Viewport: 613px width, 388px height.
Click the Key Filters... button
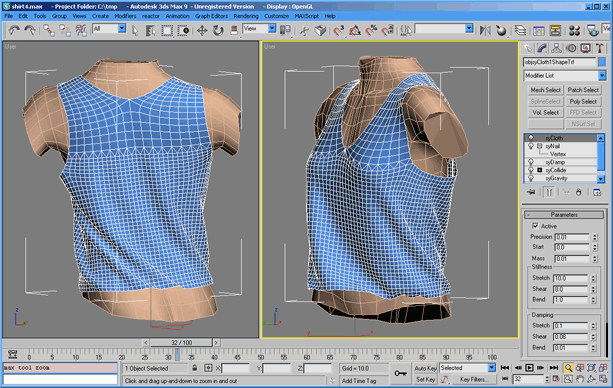click(x=474, y=379)
